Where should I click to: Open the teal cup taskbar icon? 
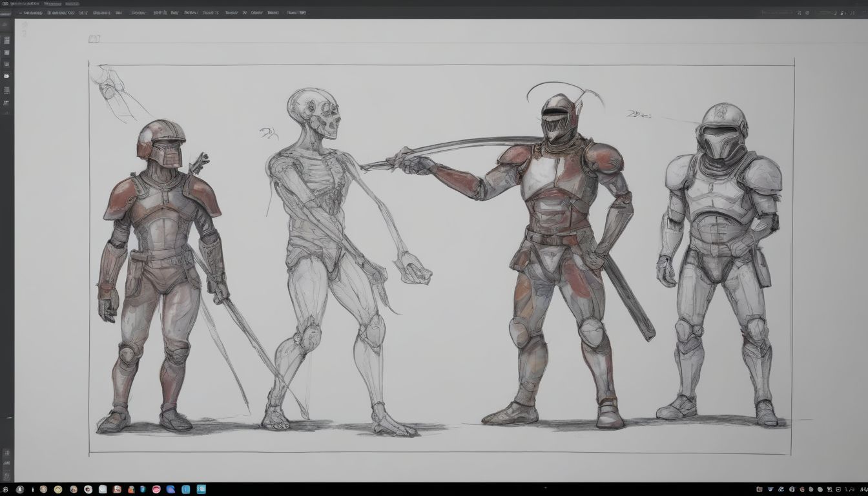[143, 490]
